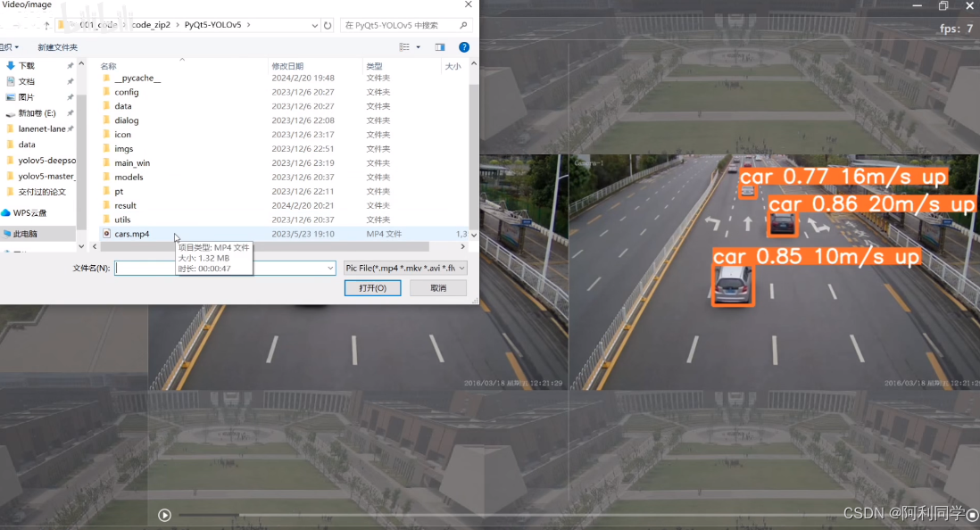Click the refresh button beside address bar

point(328,26)
